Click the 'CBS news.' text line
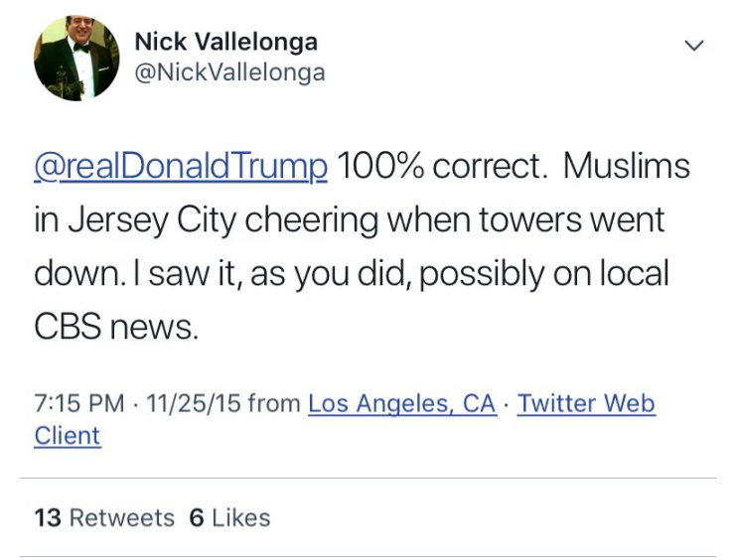The width and height of the screenshot is (738, 560). [117, 327]
